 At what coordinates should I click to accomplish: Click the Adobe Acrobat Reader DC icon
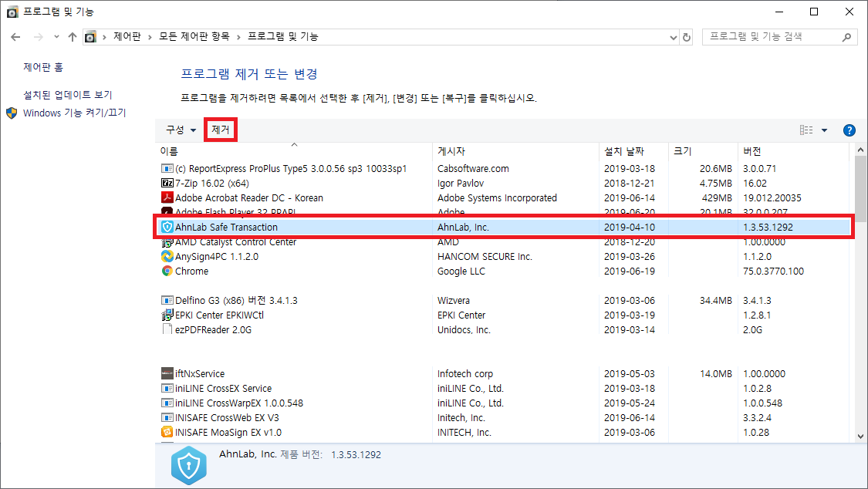[167, 197]
